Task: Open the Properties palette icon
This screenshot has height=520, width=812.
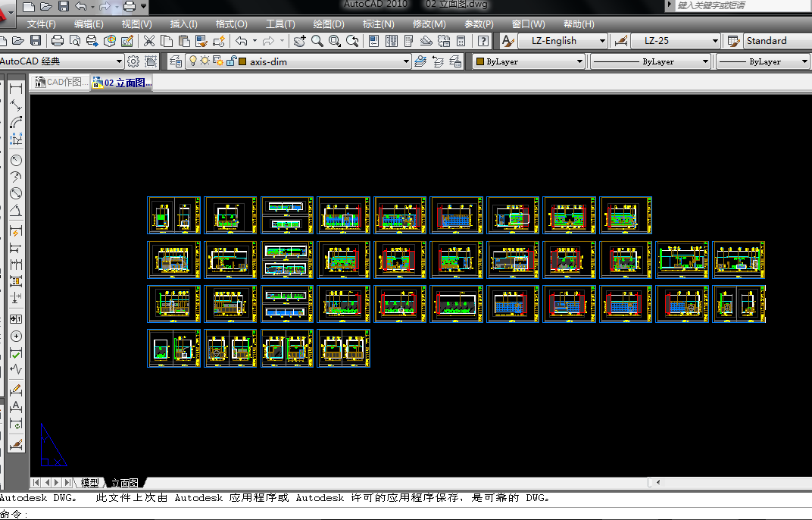Action: click(374, 41)
